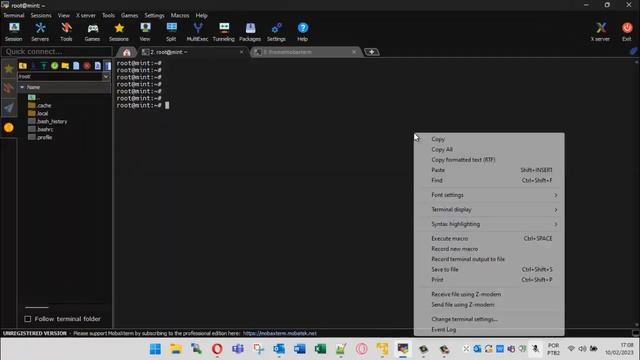Open the orange Sftp sidebar tab
This screenshot has height=360, width=640.
tap(9, 128)
